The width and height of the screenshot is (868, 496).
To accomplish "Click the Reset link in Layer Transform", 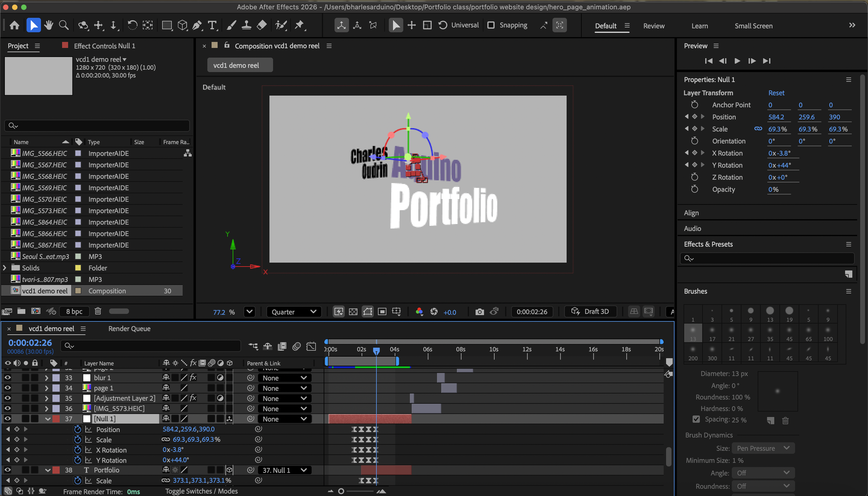I will pos(776,93).
